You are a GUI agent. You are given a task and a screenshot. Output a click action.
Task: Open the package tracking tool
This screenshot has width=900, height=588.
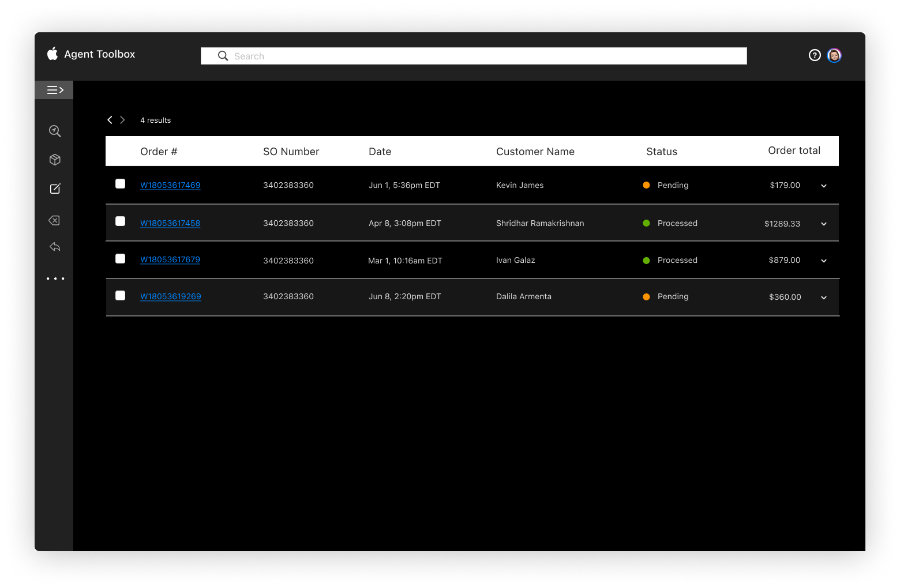(x=54, y=160)
